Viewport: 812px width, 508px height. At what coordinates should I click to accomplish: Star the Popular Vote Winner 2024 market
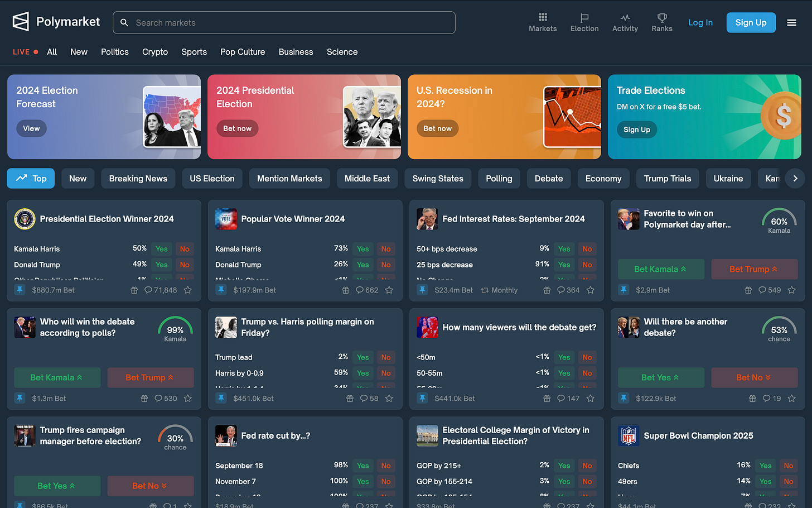[x=389, y=290]
